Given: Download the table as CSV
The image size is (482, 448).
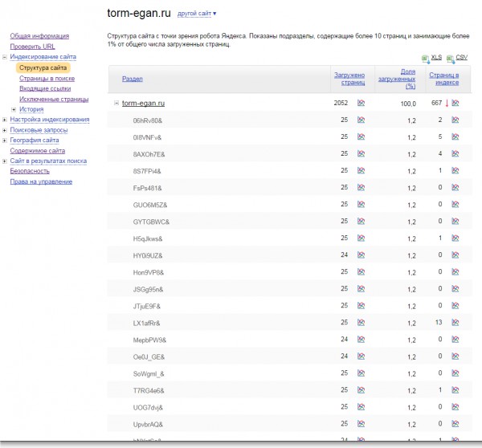Looking at the screenshot, I should 461,58.
